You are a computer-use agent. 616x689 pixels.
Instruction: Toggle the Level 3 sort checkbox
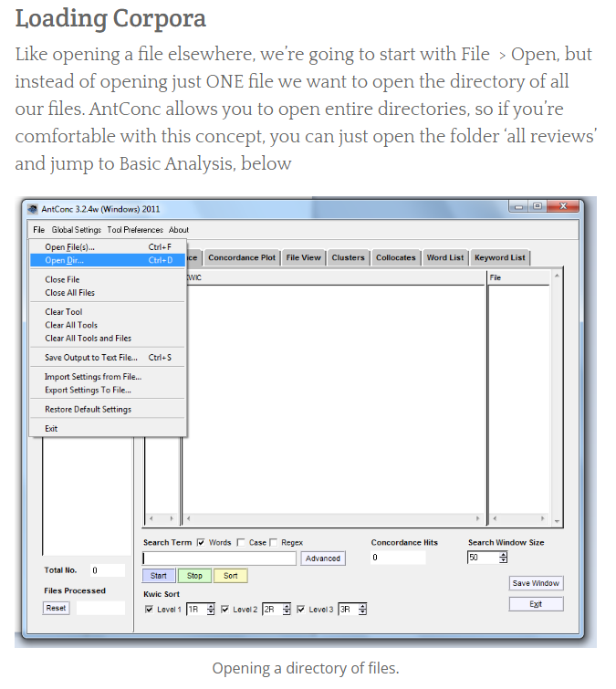point(300,609)
